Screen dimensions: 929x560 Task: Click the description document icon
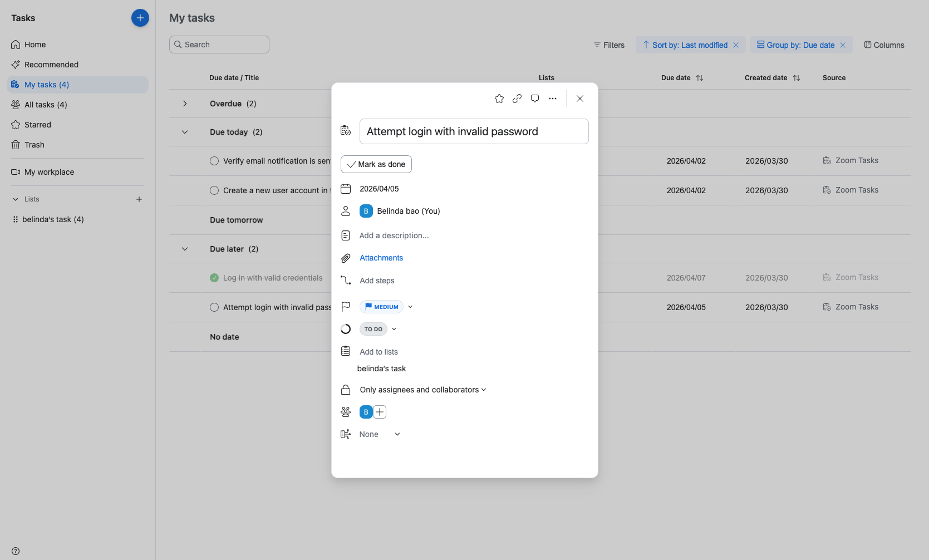coord(346,235)
